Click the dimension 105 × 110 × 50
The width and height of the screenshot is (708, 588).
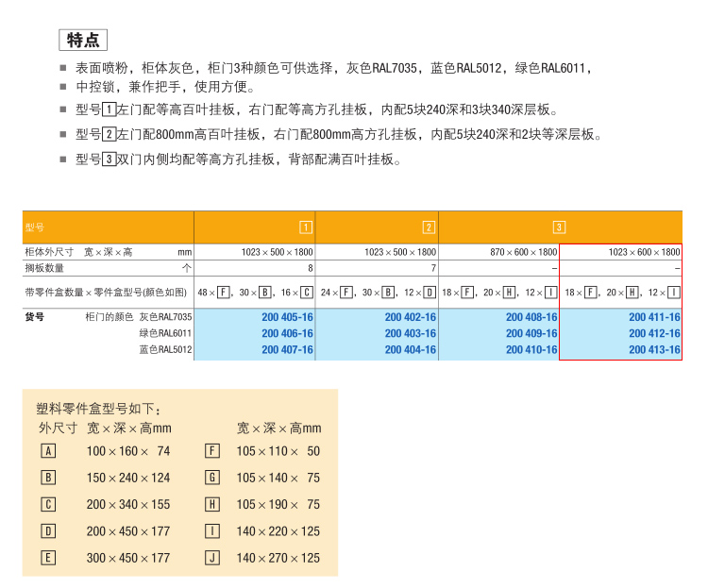pyautogui.click(x=278, y=451)
